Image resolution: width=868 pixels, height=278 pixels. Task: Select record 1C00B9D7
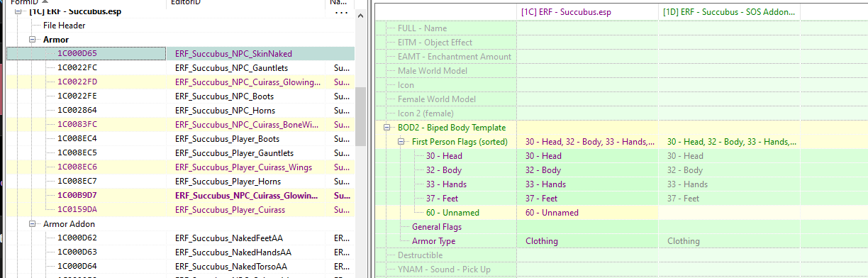pos(77,196)
